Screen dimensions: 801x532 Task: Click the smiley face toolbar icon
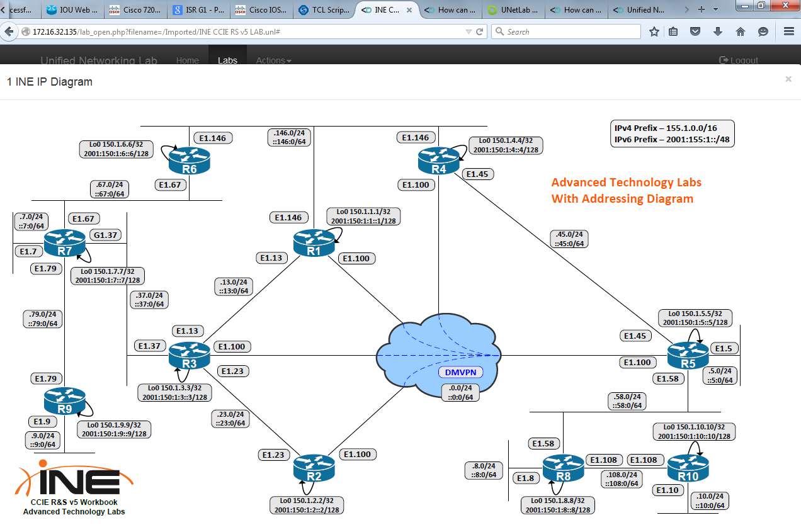(x=763, y=31)
